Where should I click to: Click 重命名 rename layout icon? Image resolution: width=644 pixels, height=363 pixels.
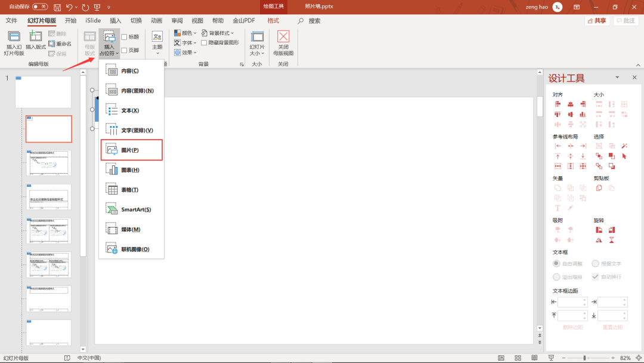coord(60,44)
